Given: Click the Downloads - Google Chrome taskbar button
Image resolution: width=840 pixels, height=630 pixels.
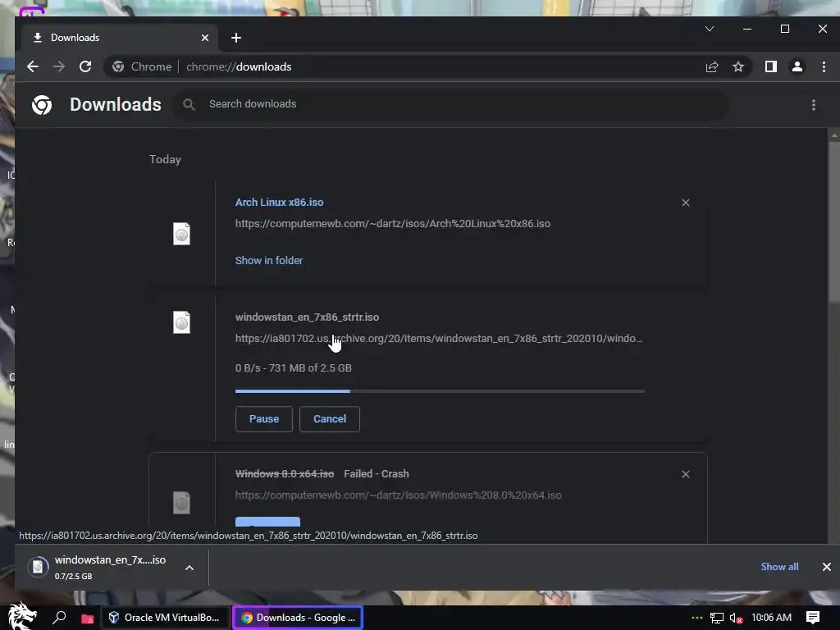Looking at the screenshot, I should pyautogui.click(x=298, y=618).
